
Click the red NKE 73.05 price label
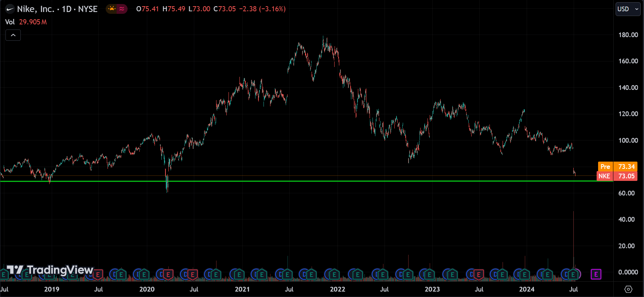tap(617, 176)
